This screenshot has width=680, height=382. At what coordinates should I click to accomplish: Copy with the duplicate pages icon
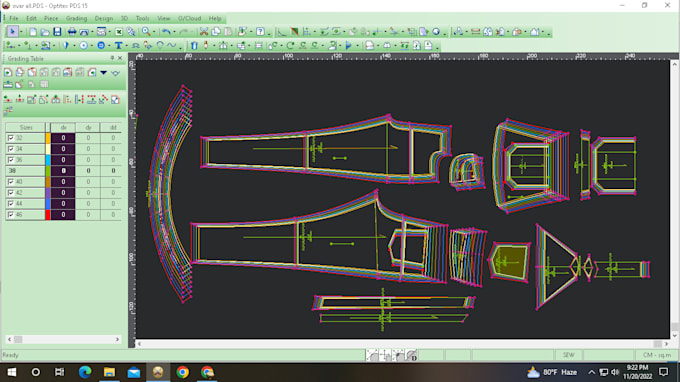[x=216, y=32]
